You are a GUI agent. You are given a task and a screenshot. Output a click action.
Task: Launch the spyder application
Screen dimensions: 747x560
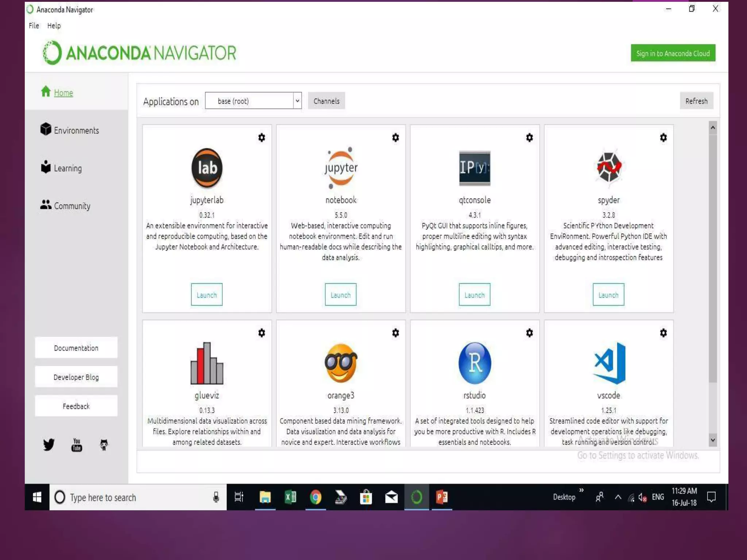(608, 295)
